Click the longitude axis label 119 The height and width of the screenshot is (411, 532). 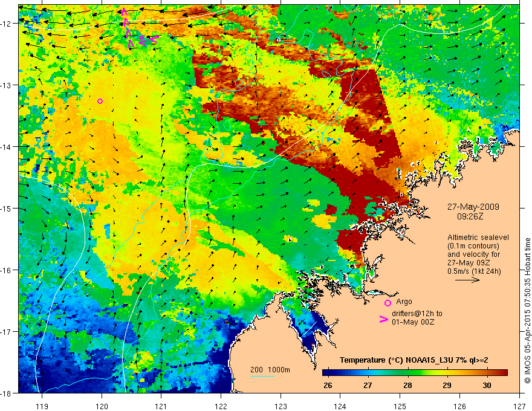click(x=42, y=406)
